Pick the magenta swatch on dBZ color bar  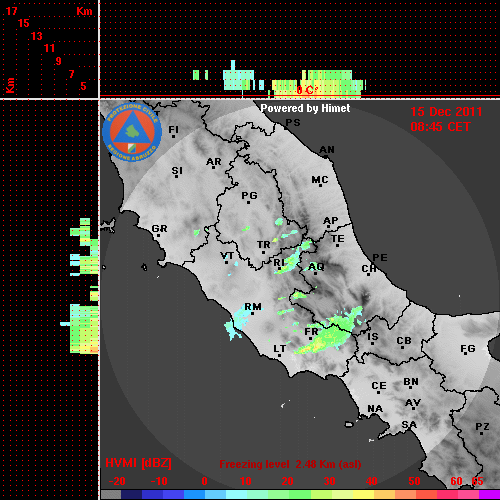click(x=489, y=495)
